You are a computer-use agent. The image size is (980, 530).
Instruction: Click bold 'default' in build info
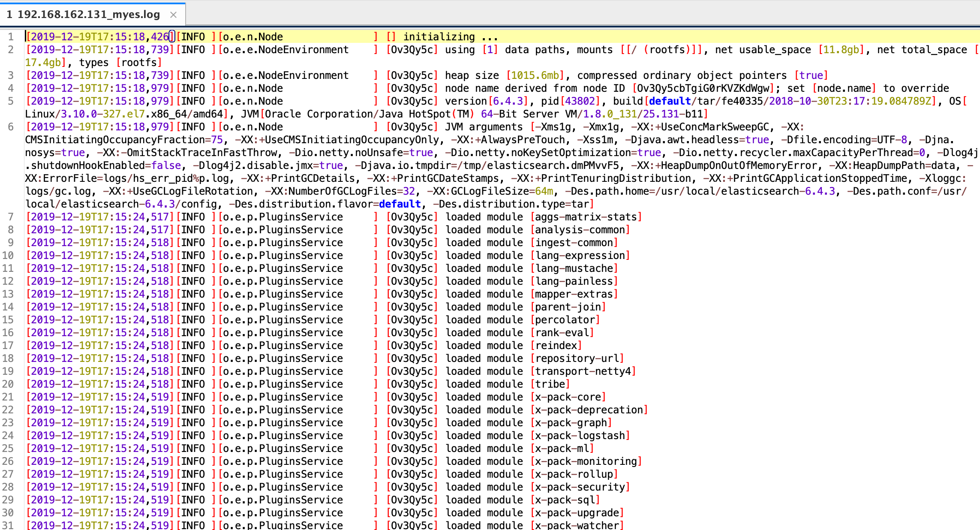click(x=670, y=101)
